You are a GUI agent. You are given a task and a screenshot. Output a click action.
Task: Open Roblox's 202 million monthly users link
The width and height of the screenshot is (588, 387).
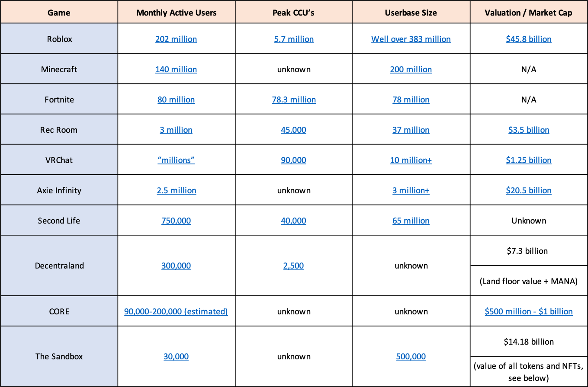[x=176, y=39]
